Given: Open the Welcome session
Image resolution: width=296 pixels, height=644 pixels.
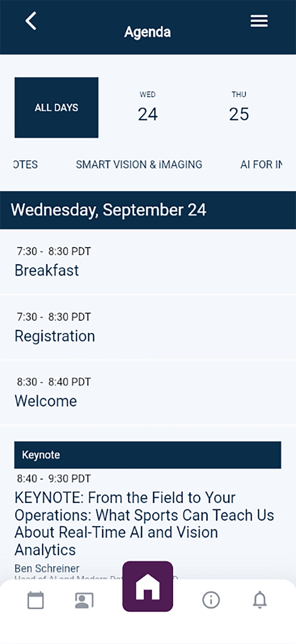Looking at the screenshot, I should (148, 393).
